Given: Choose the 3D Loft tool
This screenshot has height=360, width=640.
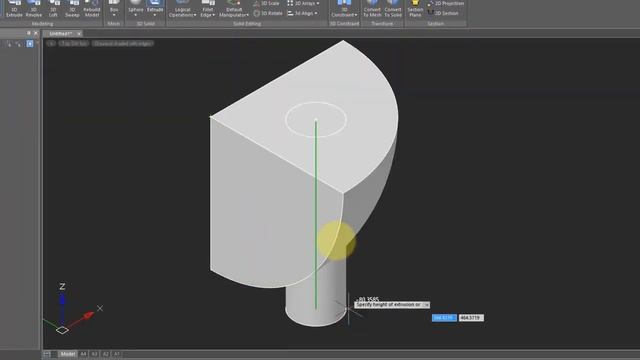Looking at the screenshot, I should [53, 9].
